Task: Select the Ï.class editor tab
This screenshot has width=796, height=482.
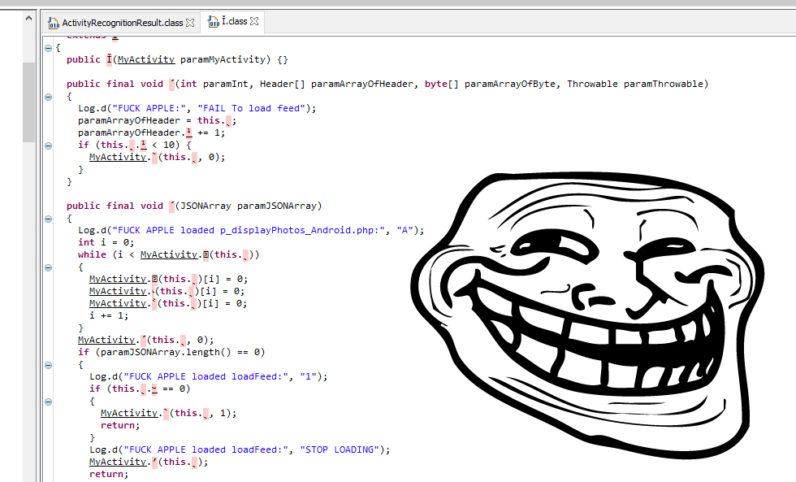Action: pyautogui.click(x=230, y=21)
